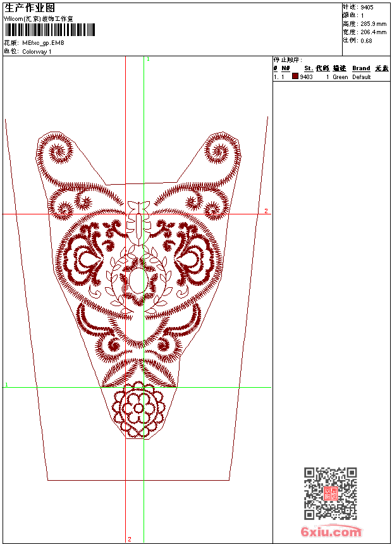392x544 pixels.
Task: Click the Colorway 1 label
Action: click(x=37, y=52)
